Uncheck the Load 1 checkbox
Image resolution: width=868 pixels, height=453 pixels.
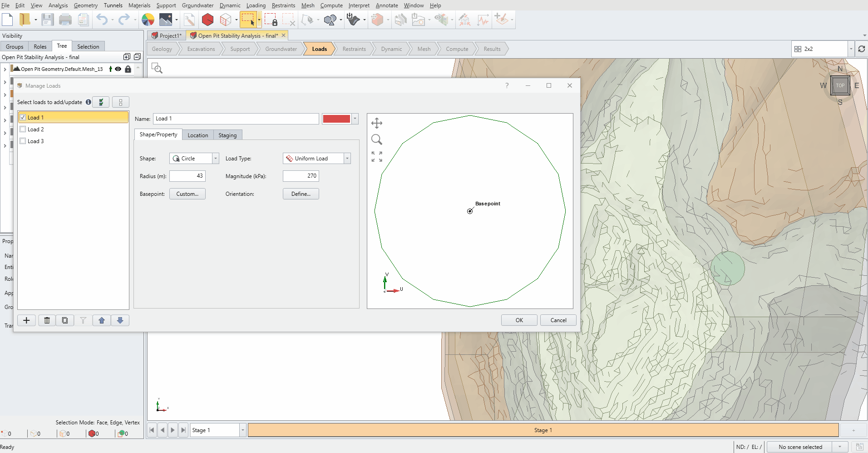[x=23, y=117]
